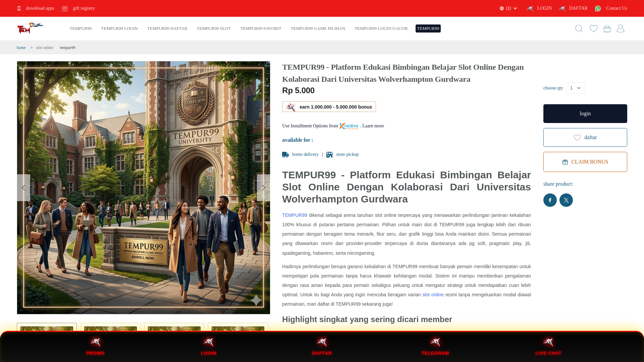Screen dimensions: 644x362
Task: Click the jet icon in bonus badge
Action: coord(290,107)
